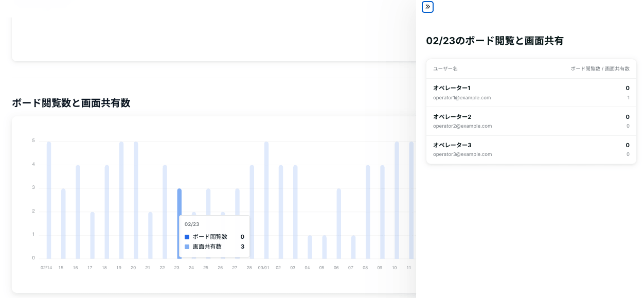The width and height of the screenshot is (644, 298).
Task: Collapse the side panel with double-chevron icon
Action: click(427, 7)
